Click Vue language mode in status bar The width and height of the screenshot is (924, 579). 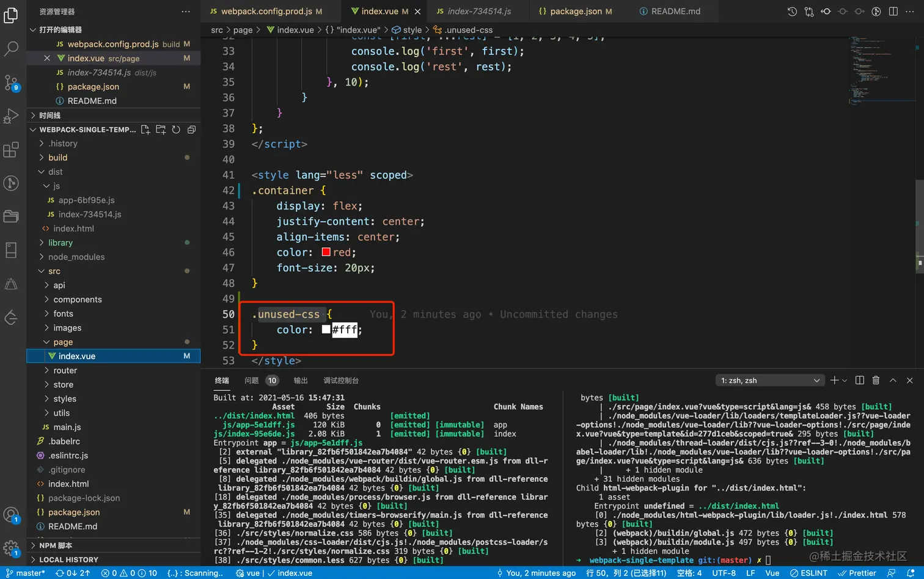772,573
